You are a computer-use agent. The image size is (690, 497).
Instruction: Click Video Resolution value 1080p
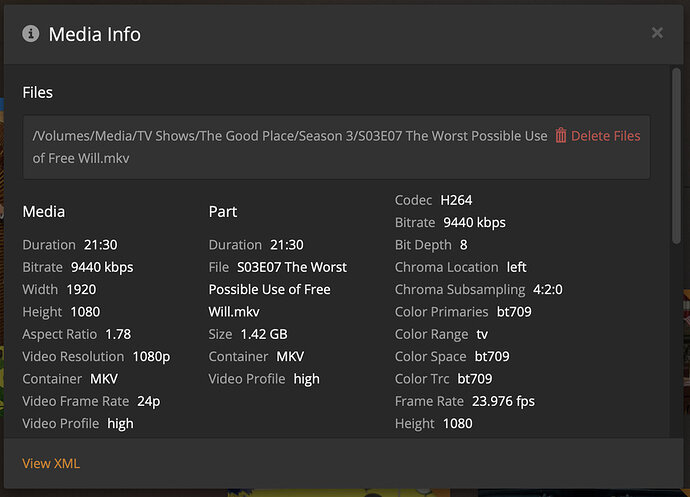click(151, 357)
